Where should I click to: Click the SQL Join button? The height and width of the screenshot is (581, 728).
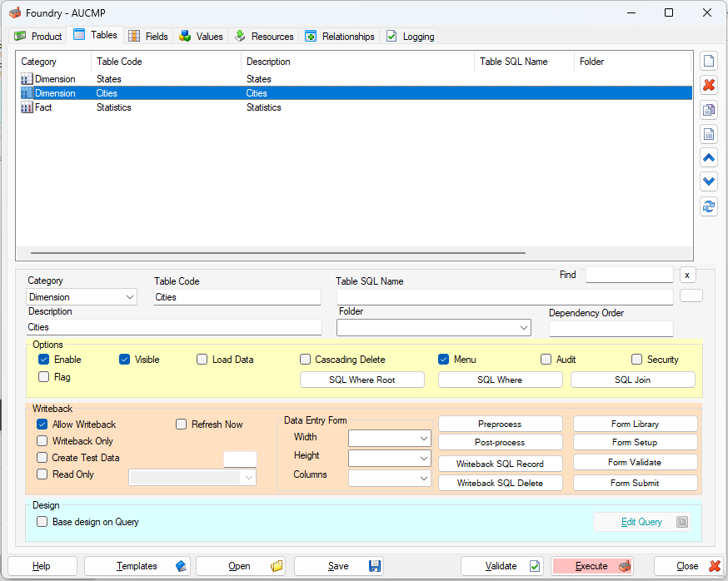pyautogui.click(x=633, y=380)
